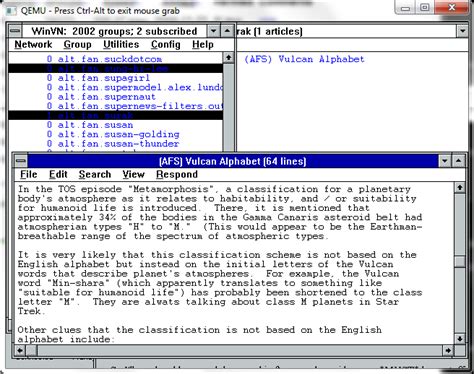
Task: Select newsgroup alt.fan.supermodel.alex.lund
Action: coord(115,87)
